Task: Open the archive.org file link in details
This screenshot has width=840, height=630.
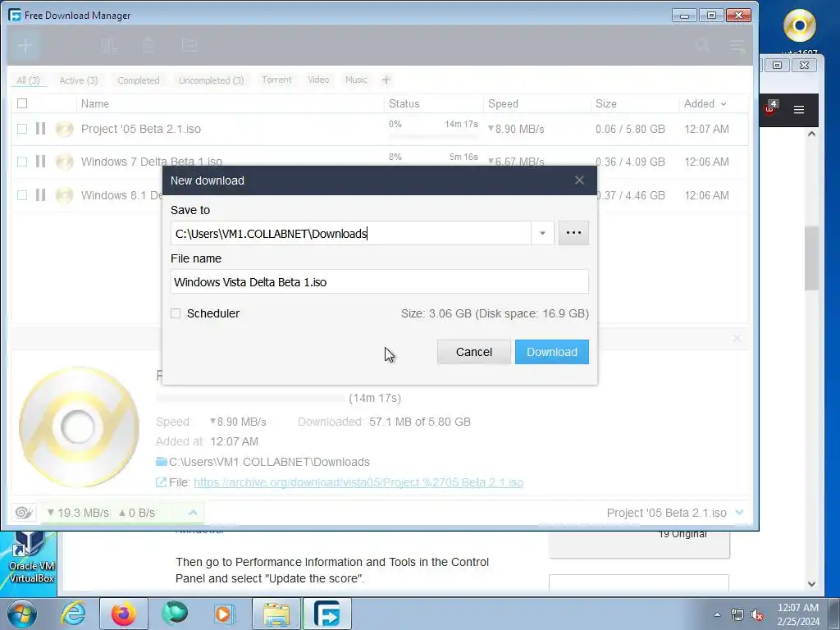Action: pyautogui.click(x=358, y=482)
